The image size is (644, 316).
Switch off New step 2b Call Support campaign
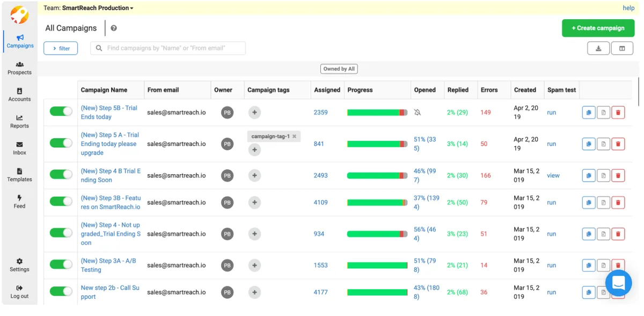[61, 292]
